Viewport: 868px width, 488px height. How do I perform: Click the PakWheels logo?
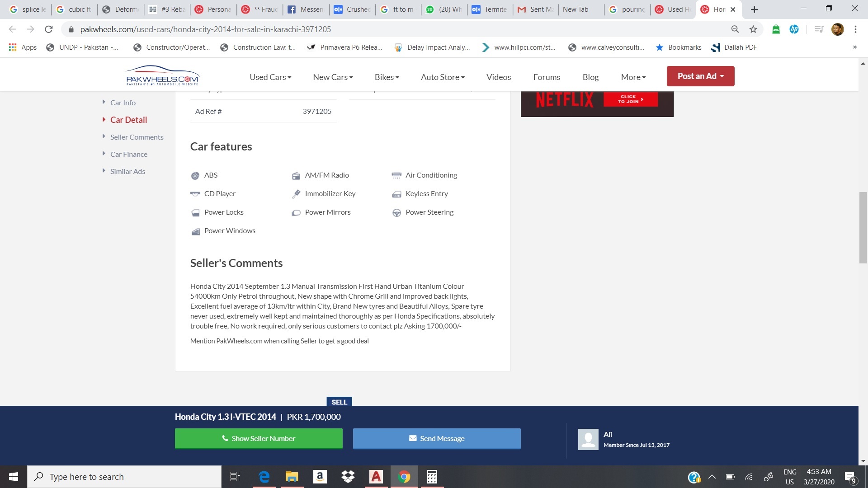click(162, 75)
